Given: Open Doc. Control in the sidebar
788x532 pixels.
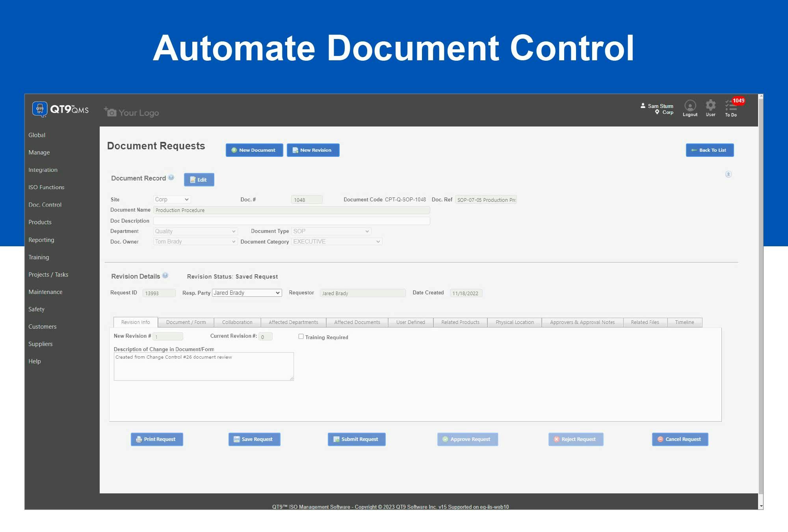Looking at the screenshot, I should [45, 205].
